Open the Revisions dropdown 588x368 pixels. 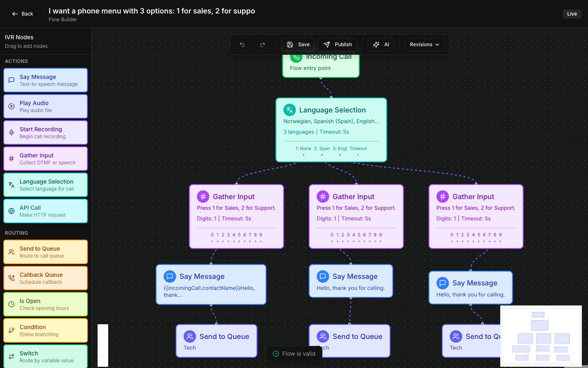tap(425, 44)
